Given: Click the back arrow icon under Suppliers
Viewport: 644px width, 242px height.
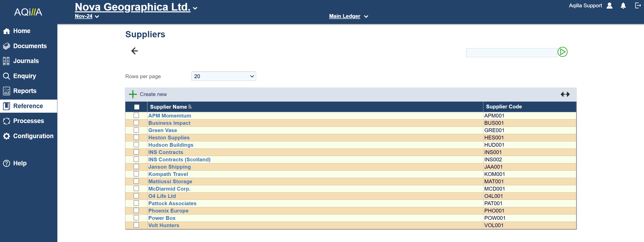Looking at the screenshot, I should (x=135, y=51).
